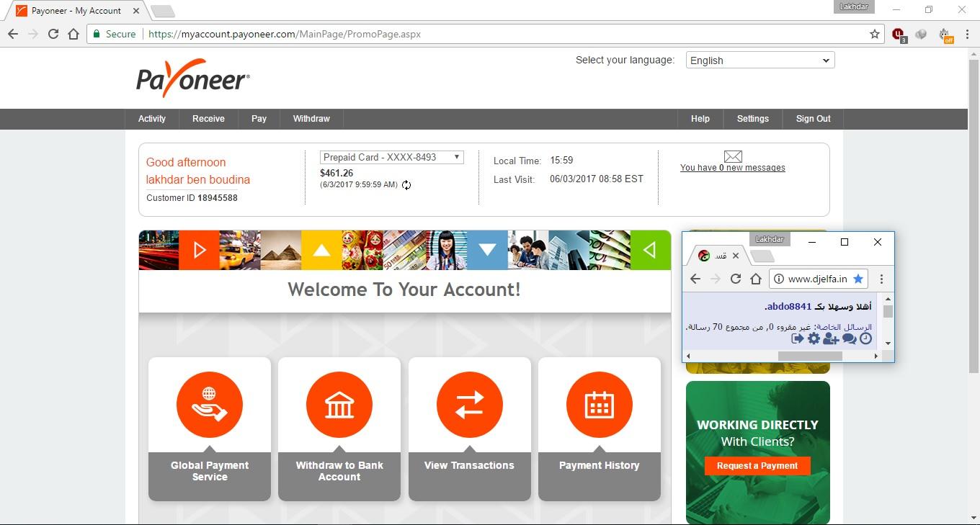
Task: Open the Receive menu
Action: (208, 119)
